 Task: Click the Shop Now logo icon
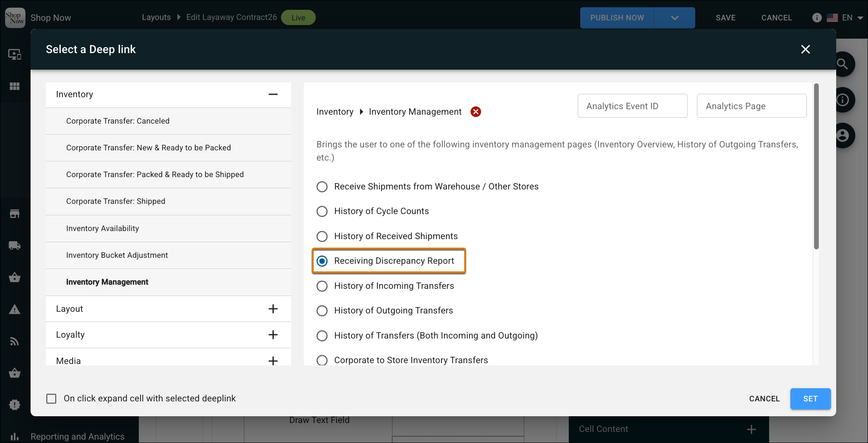(x=15, y=17)
